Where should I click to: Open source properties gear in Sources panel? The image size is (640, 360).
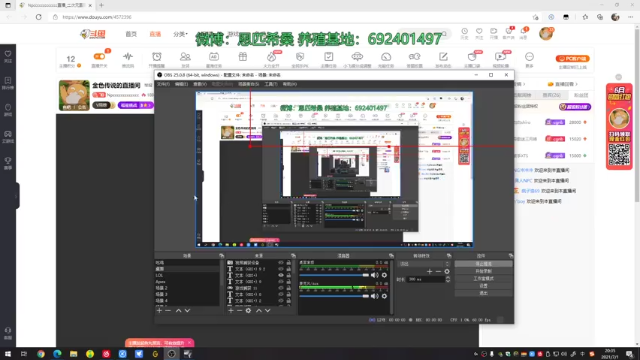pos(248,311)
